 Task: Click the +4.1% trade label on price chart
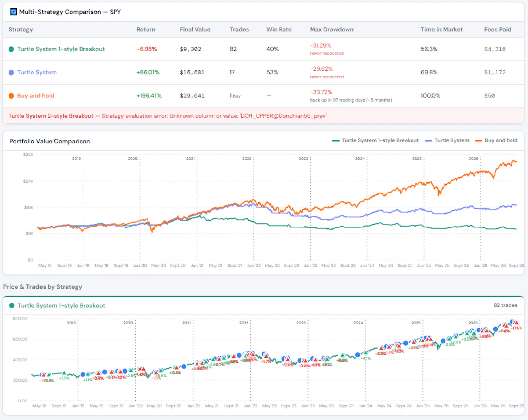[x=366, y=359]
